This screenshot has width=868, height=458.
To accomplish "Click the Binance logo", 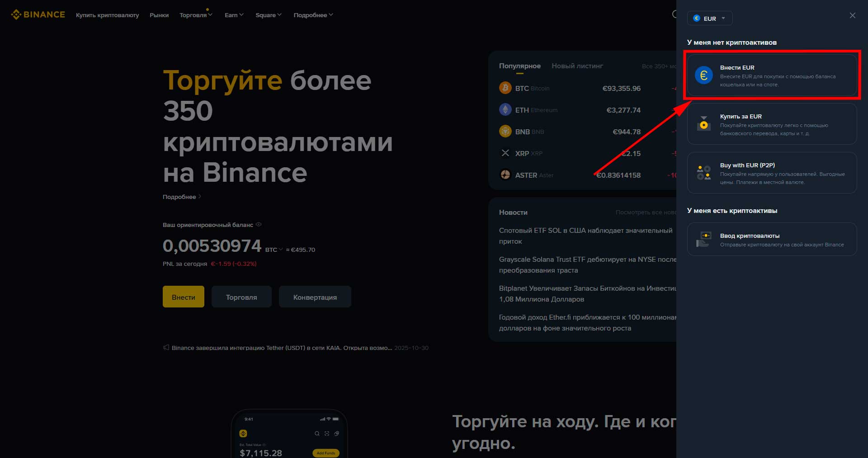I will click(x=38, y=14).
